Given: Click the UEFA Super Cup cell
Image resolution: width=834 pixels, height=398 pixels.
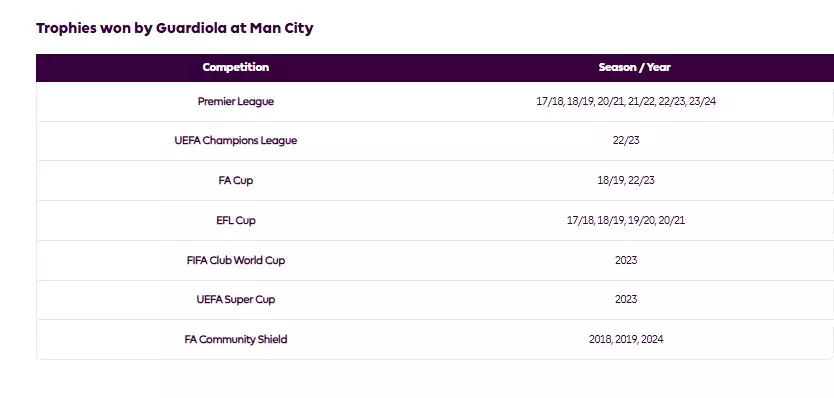Looking at the screenshot, I should (x=236, y=300).
